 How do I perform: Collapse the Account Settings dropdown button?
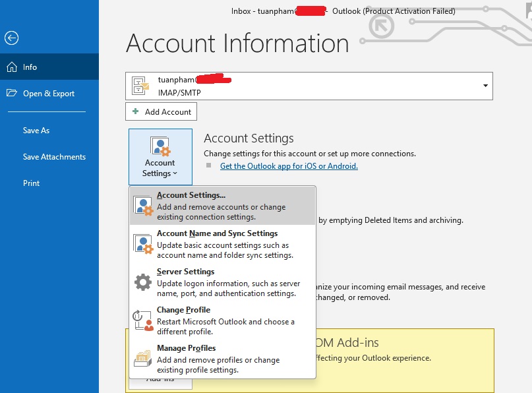(x=160, y=157)
